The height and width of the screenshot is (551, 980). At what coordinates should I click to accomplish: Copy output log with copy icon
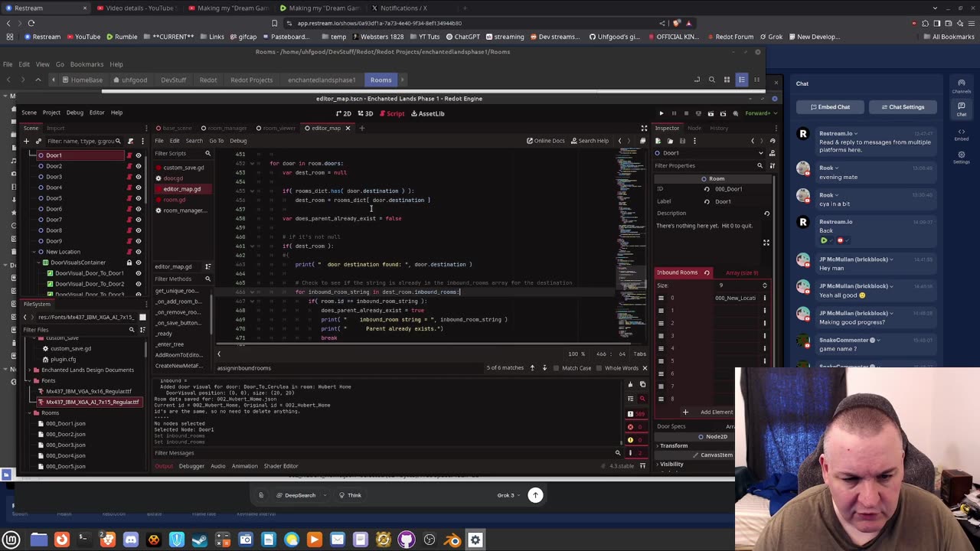pyautogui.click(x=642, y=385)
